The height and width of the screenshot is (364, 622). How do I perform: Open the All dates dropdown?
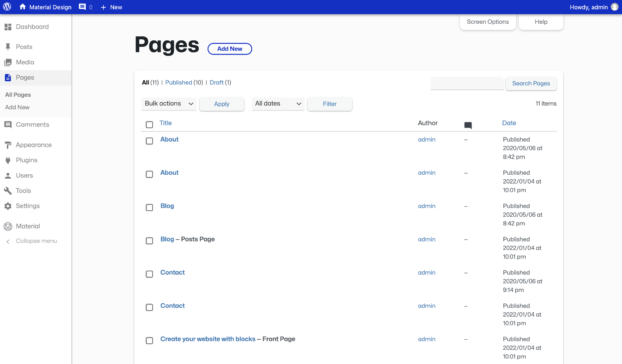coord(278,104)
